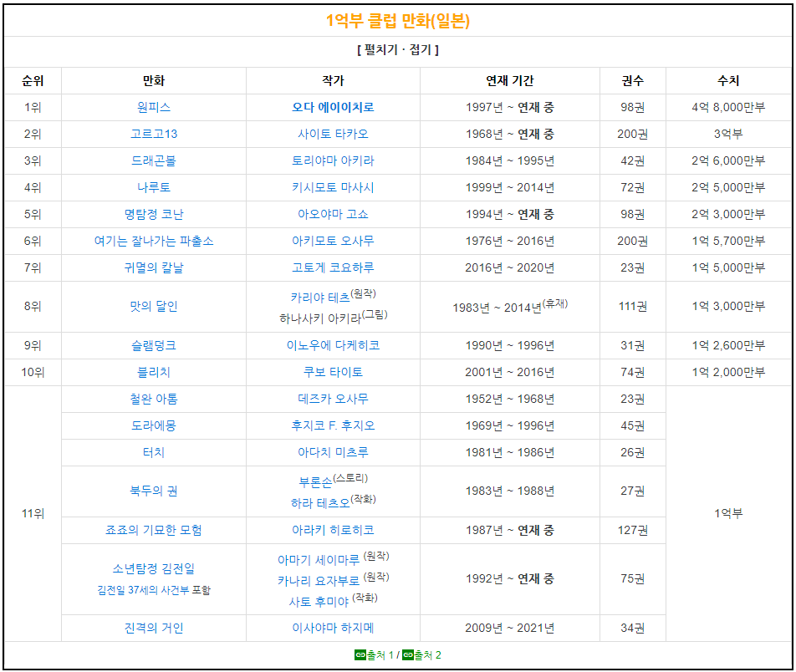Image resolution: width=796 pixels, height=672 pixels.
Task: Open the 고르고13 manga link
Action: click(x=154, y=134)
